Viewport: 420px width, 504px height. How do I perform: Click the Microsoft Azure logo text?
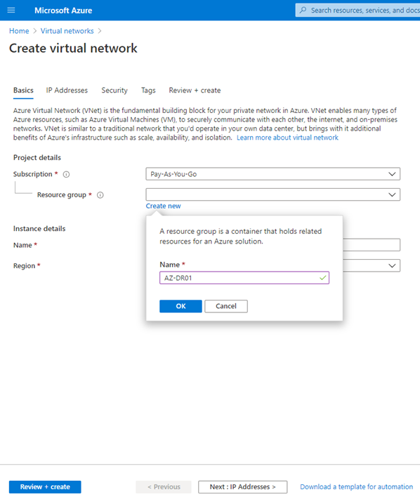(63, 11)
